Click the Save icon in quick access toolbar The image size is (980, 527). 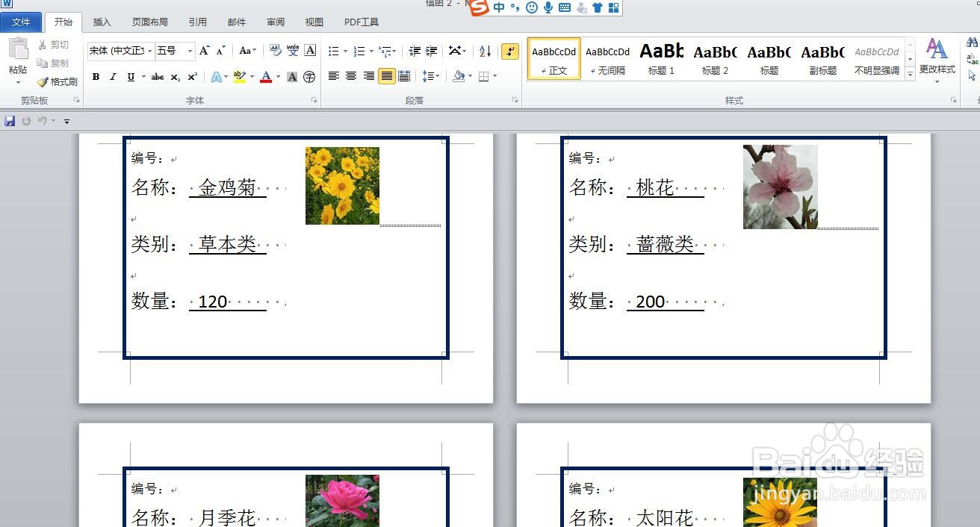10,121
